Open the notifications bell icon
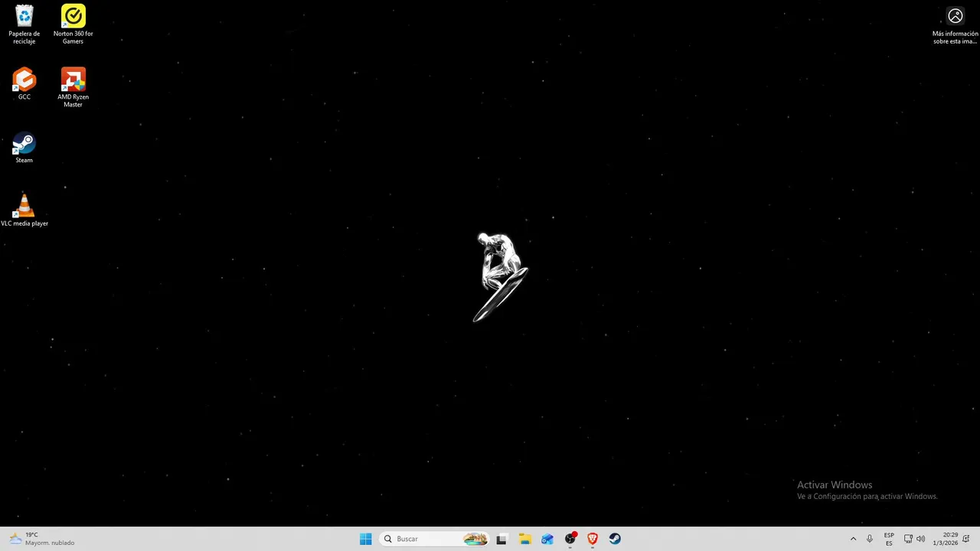This screenshot has width=980, height=551. point(966,539)
